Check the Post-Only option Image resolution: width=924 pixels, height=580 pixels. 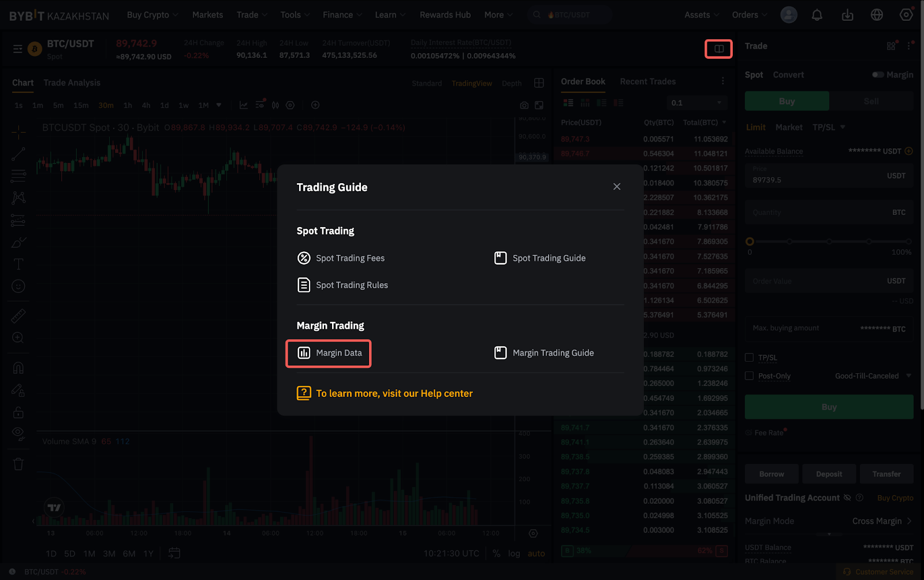pos(750,376)
